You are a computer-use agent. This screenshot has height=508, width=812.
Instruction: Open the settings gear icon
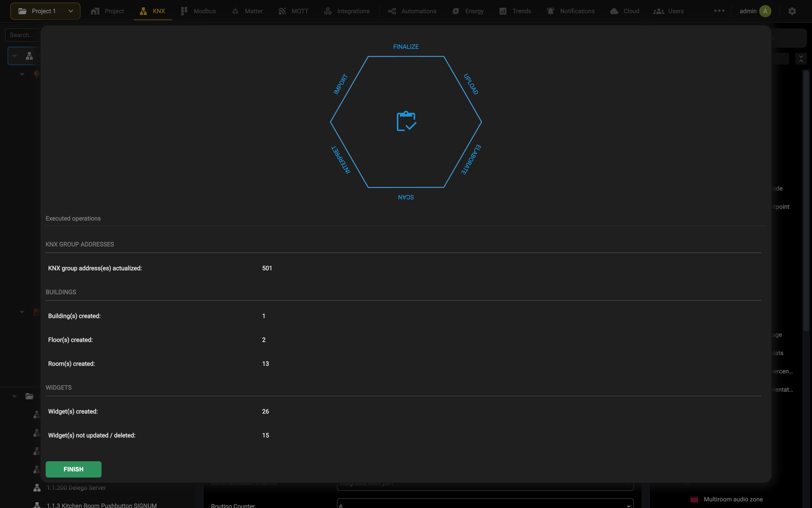(792, 11)
